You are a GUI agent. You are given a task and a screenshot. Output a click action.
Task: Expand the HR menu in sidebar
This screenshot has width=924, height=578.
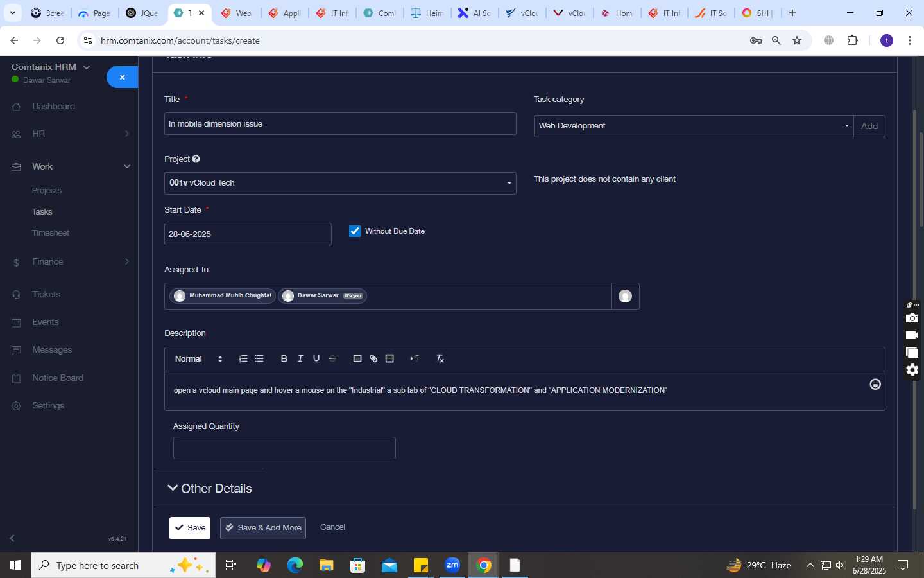69,134
